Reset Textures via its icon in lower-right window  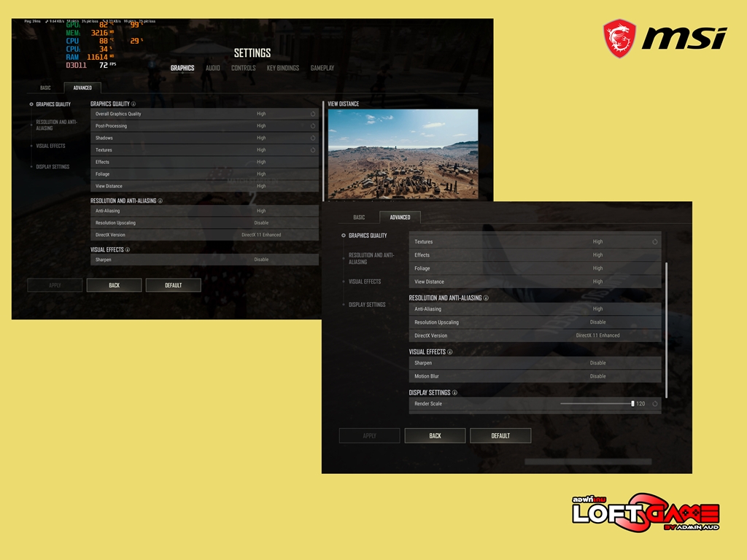point(655,242)
